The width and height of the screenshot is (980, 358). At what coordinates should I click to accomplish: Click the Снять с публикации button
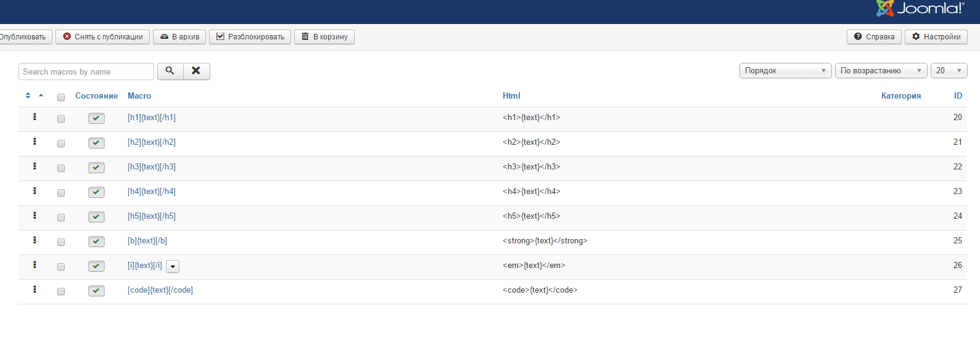pos(103,37)
